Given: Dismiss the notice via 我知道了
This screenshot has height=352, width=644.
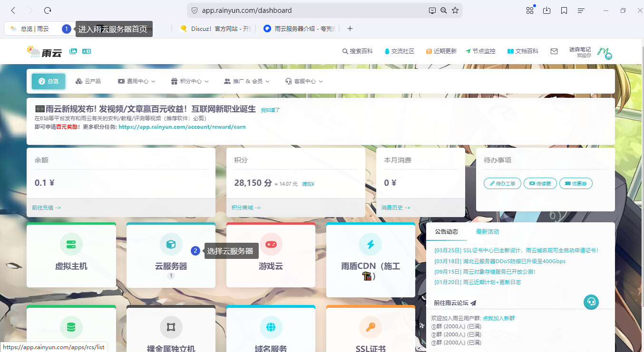Looking at the screenshot, I should (x=270, y=110).
